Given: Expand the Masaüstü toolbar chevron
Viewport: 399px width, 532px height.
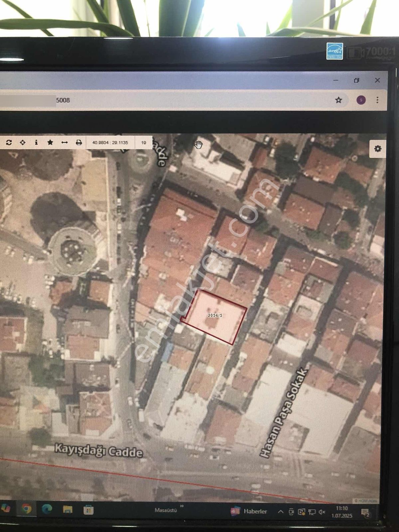Looking at the screenshot, I should [x=182, y=506].
